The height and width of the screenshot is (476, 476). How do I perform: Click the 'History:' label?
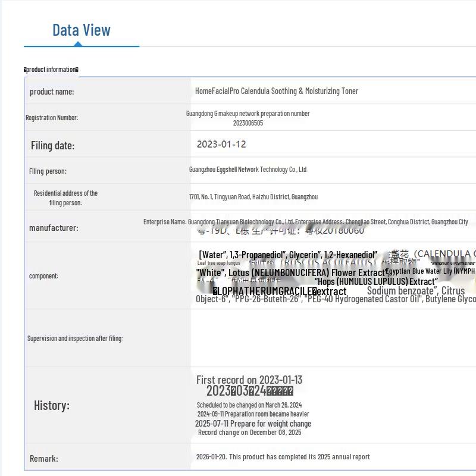pyautogui.click(x=52, y=405)
